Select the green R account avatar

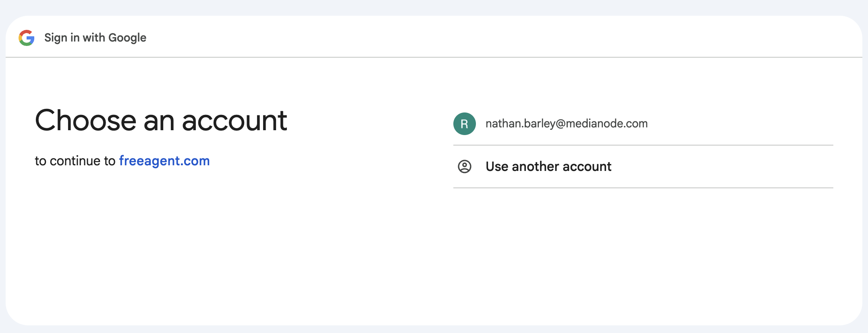point(464,124)
